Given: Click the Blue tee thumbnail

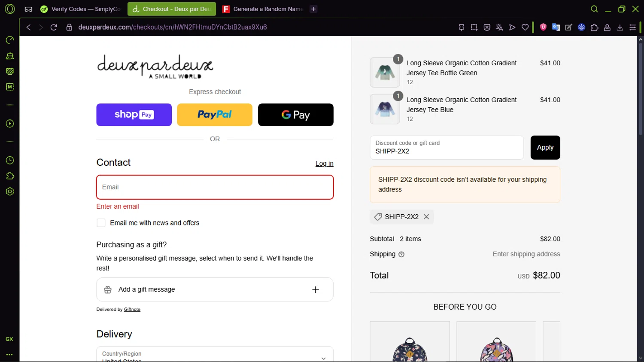Looking at the screenshot, I should coord(385,110).
